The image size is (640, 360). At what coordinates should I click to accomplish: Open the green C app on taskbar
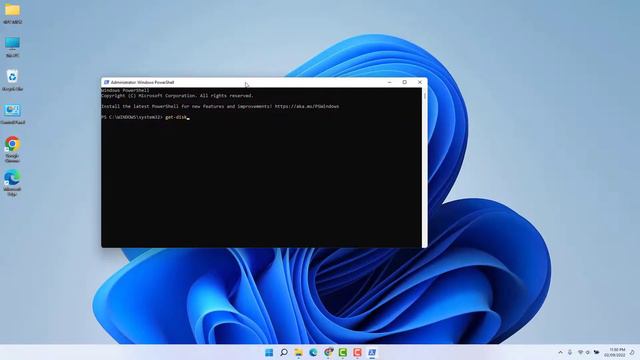[x=343, y=352]
